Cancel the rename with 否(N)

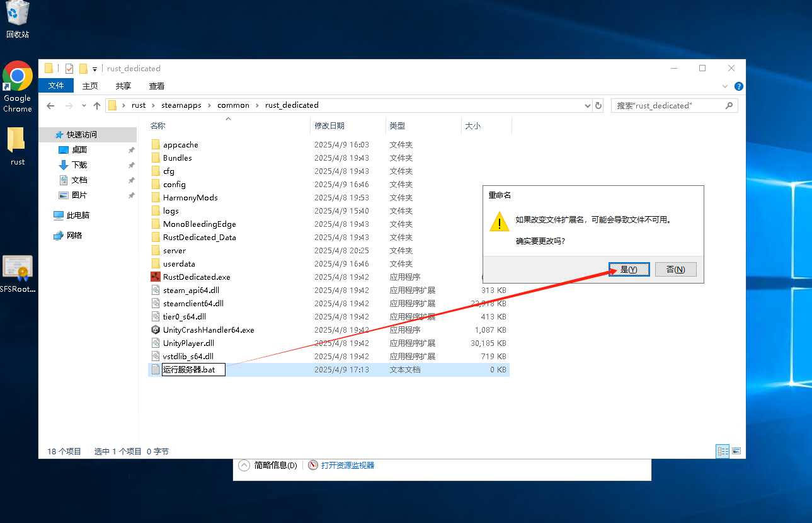click(x=675, y=270)
